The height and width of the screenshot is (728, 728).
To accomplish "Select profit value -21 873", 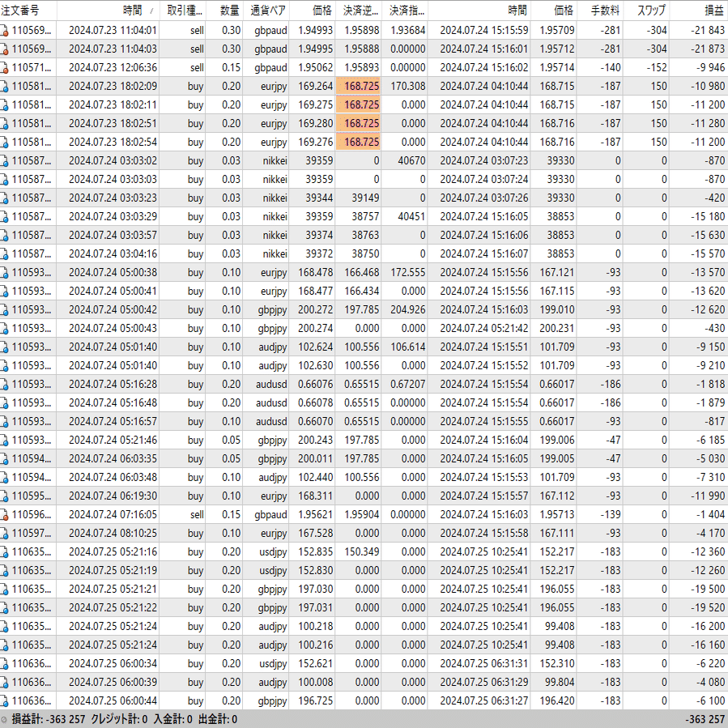I will click(708, 49).
